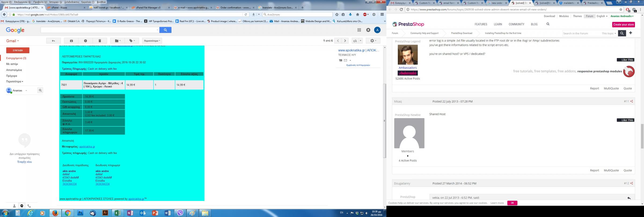Open Viber from the Windows taskbar
The height and width of the screenshot is (217, 644).
click(180, 213)
